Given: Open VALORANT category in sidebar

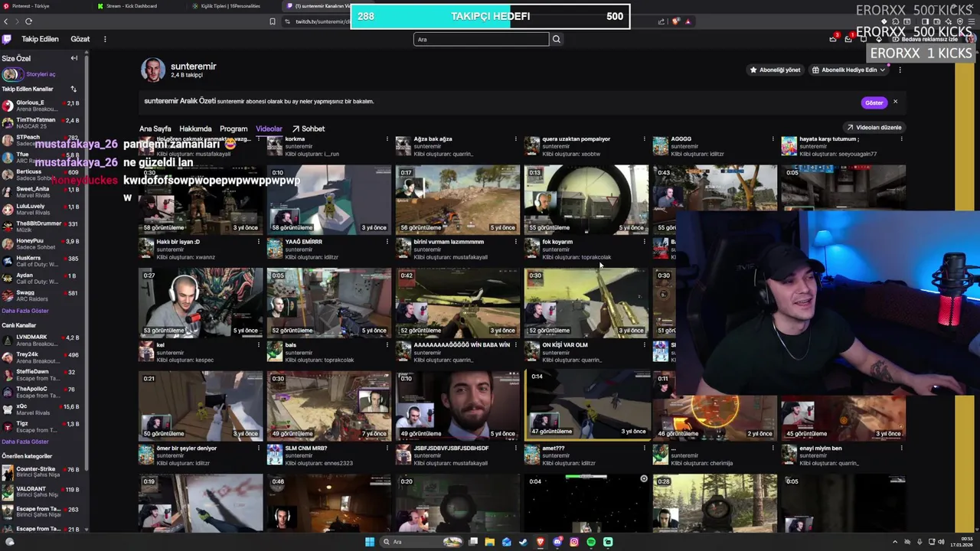Looking at the screenshot, I should pos(41,491).
